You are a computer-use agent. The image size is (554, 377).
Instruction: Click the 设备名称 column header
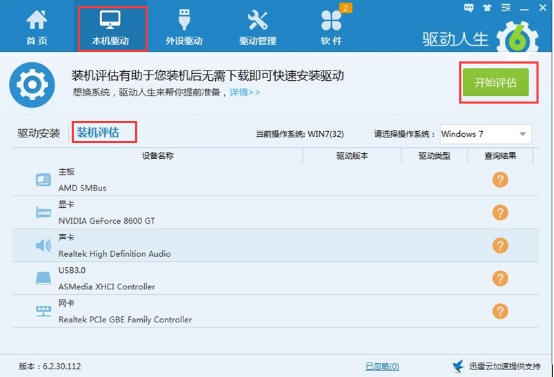(158, 156)
